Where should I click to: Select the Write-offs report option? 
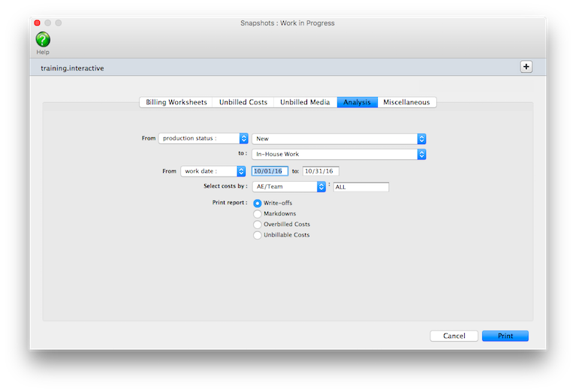point(258,203)
